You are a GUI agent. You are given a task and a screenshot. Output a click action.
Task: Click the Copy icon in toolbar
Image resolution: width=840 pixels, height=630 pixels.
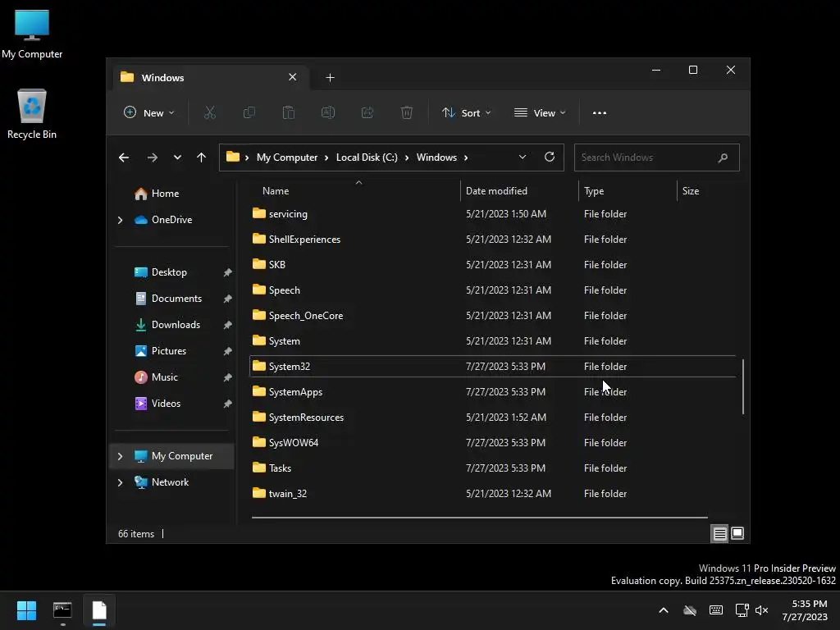coord(249,113)
